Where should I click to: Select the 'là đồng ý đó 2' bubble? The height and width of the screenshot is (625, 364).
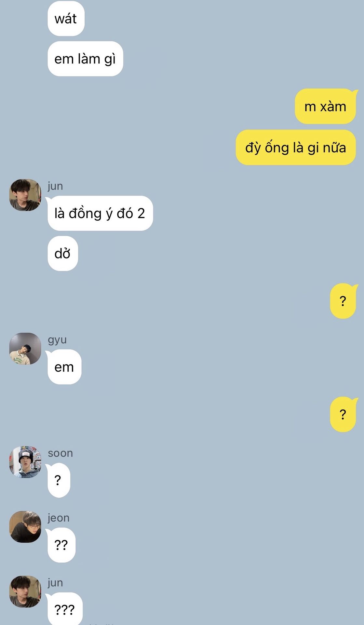tap(100, 213)
